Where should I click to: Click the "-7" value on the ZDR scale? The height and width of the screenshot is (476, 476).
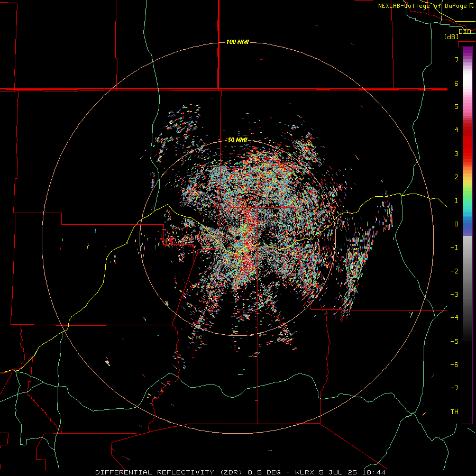(x=454, y=388)
